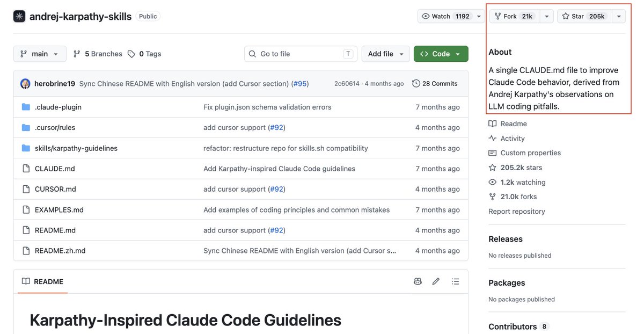Viewport: 644px width, 334px height.
Task: Star the repository with the Star button
Action: [583, 16]
